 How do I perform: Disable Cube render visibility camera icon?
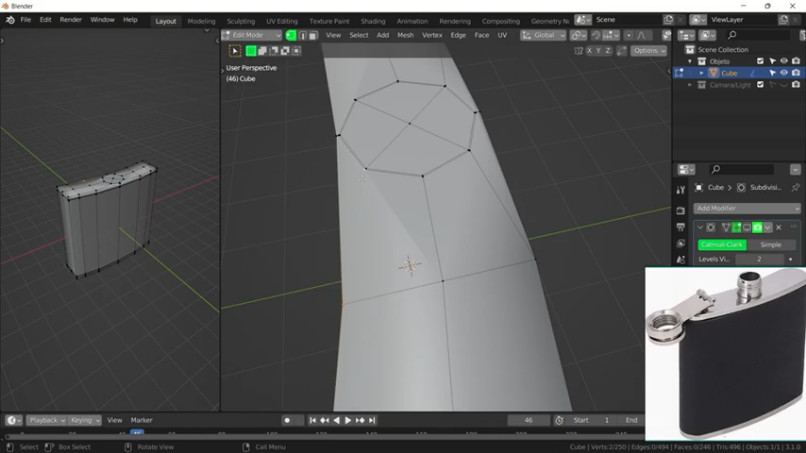(796, 73)
